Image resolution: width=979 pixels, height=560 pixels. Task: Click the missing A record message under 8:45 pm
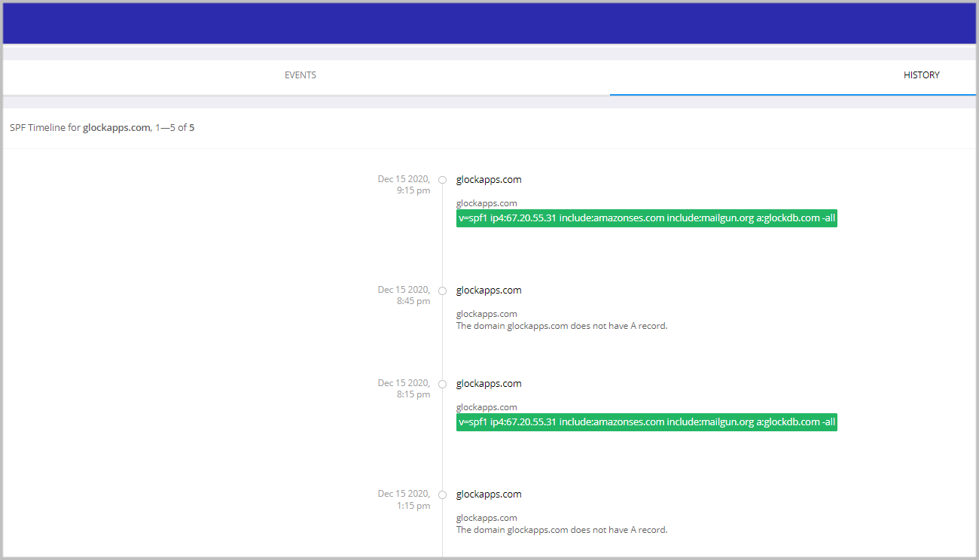point(561,326)
